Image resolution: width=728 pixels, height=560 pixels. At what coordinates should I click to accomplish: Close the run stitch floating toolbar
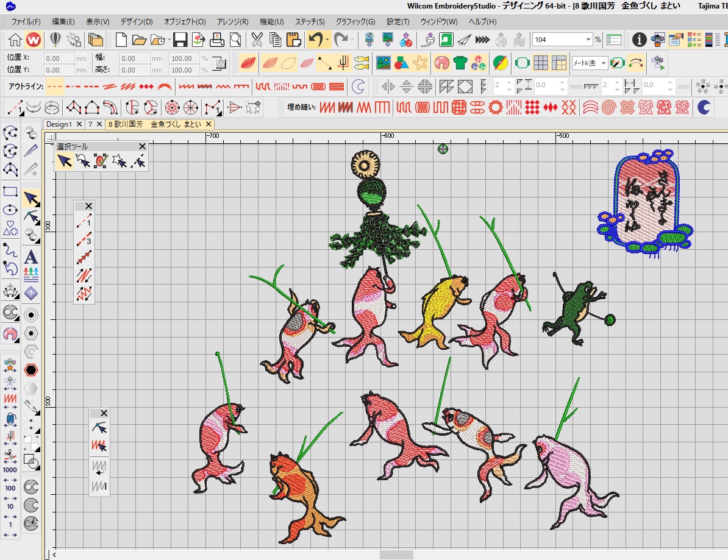pos(88,206)
